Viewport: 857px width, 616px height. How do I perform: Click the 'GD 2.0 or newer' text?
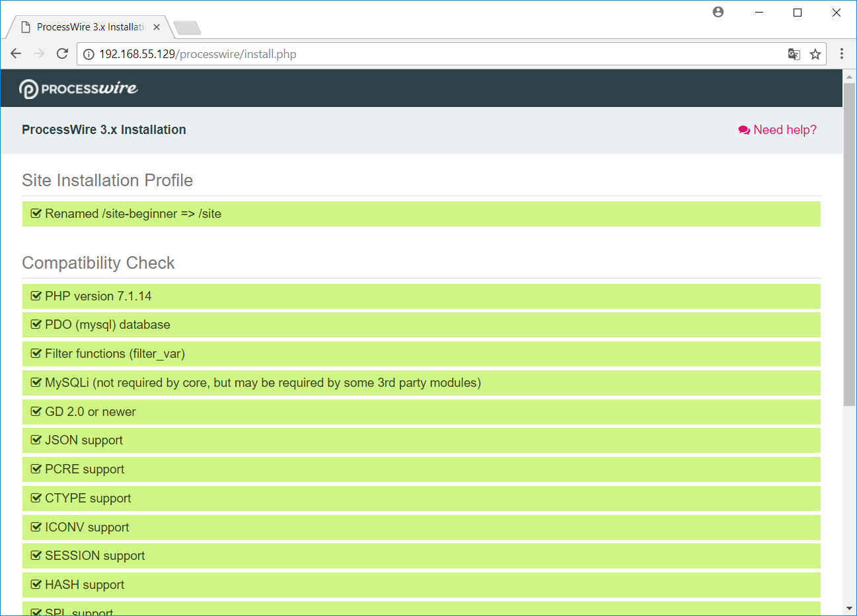coord(91,412)
